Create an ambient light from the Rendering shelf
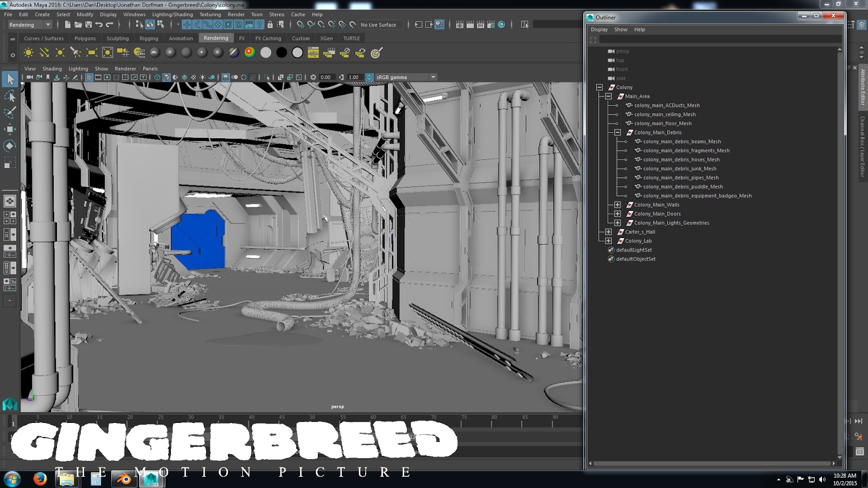Image resolution: width=868 pixels, height=488 pixels. pos(28,53)
